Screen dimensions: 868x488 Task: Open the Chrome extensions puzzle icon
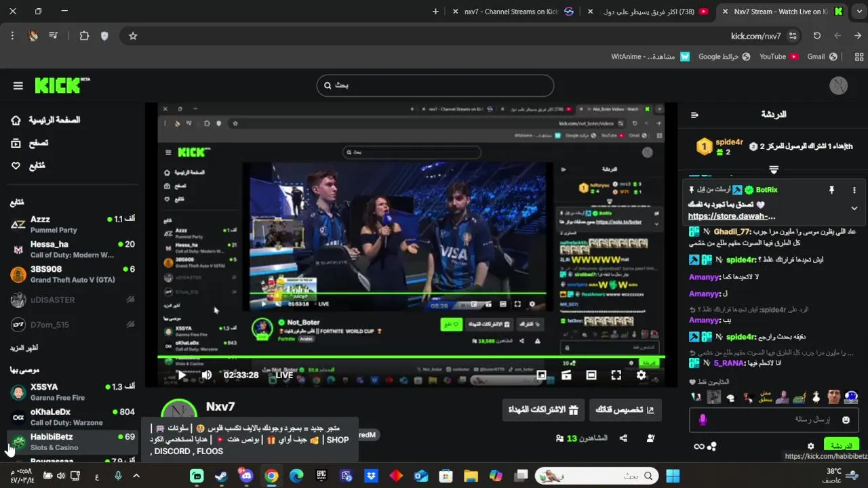point(84,36)
